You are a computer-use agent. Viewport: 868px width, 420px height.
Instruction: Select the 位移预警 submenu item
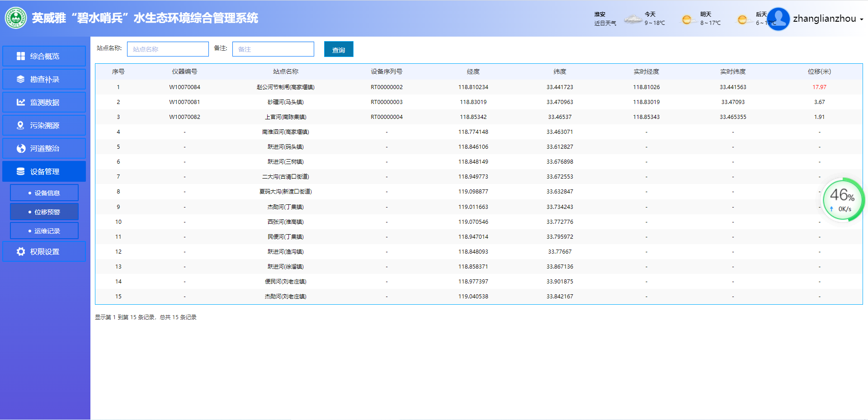pyautogui.click(x=44, y=212)
